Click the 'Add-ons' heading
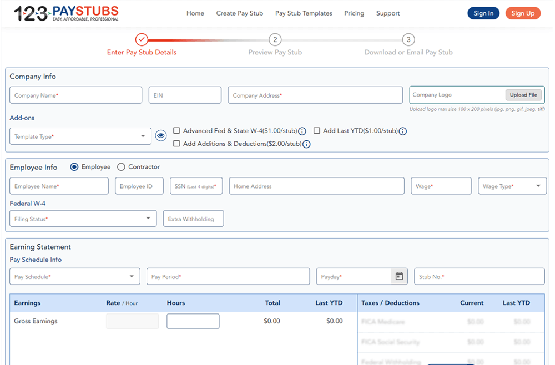The image size is (555, 365). pos(22,118)
